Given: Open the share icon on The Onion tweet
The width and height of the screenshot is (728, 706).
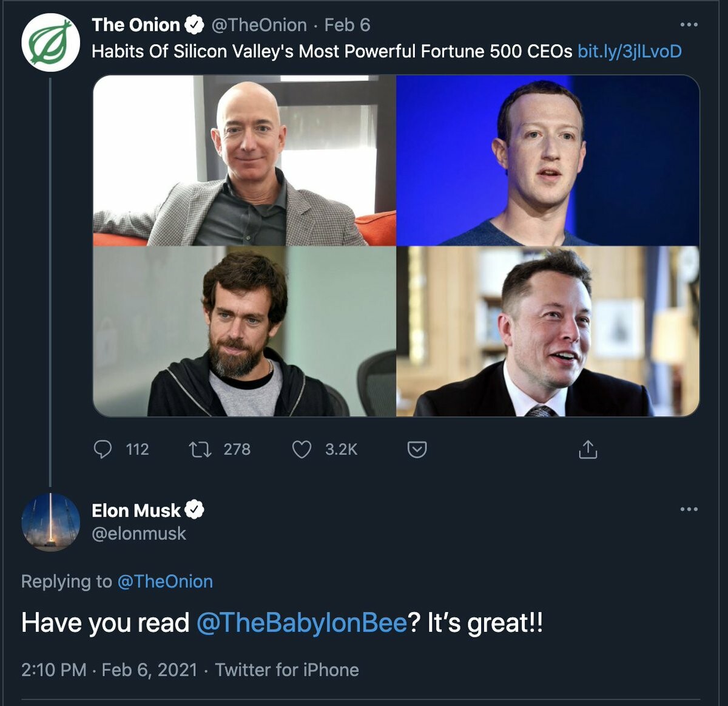Looking at the screenshot, I should [588, 449].
